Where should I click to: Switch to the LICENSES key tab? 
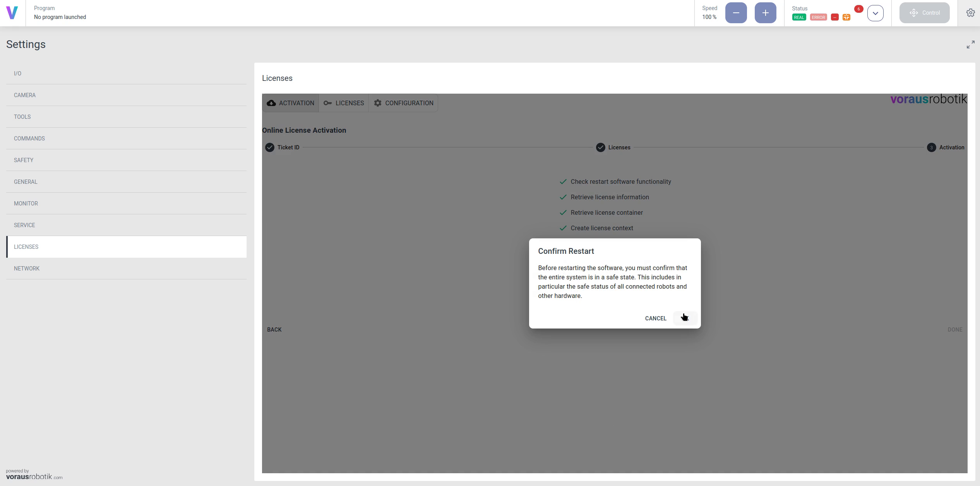(344, 103)
